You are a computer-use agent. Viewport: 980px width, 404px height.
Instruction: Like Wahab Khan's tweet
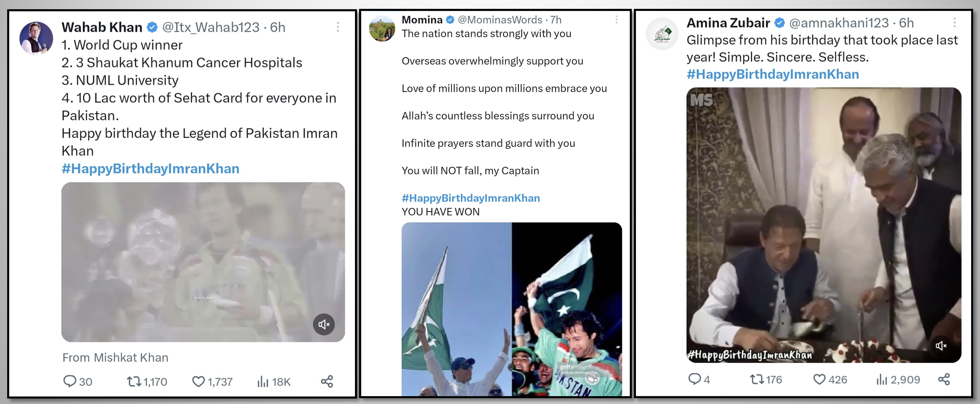198,381
